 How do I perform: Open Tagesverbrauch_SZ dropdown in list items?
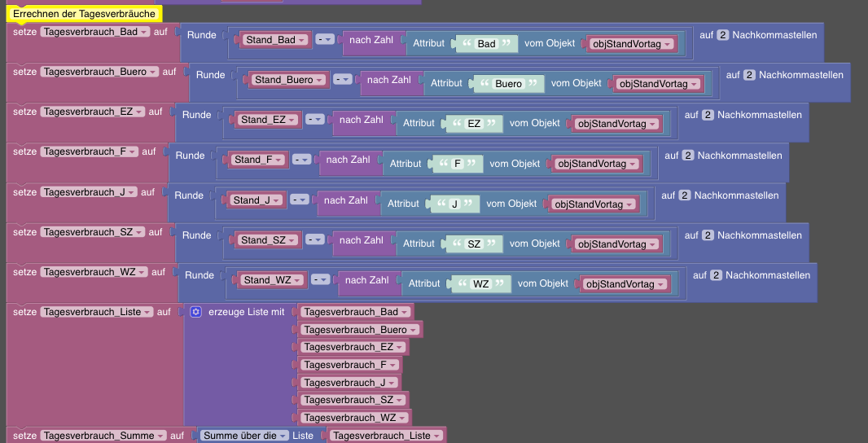(353, 400)
